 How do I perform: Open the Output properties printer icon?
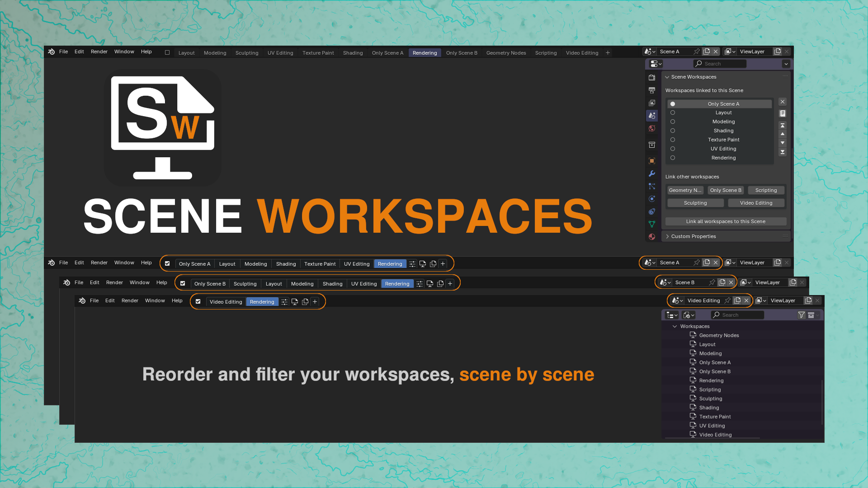point(652,90)
